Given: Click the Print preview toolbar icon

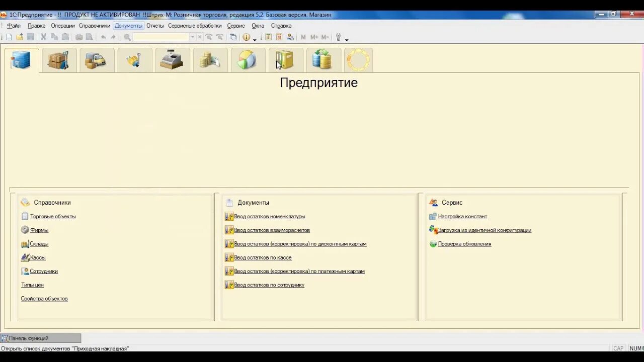Looking at the screenshot, I should pyautogui.click(x=90, y=37).
